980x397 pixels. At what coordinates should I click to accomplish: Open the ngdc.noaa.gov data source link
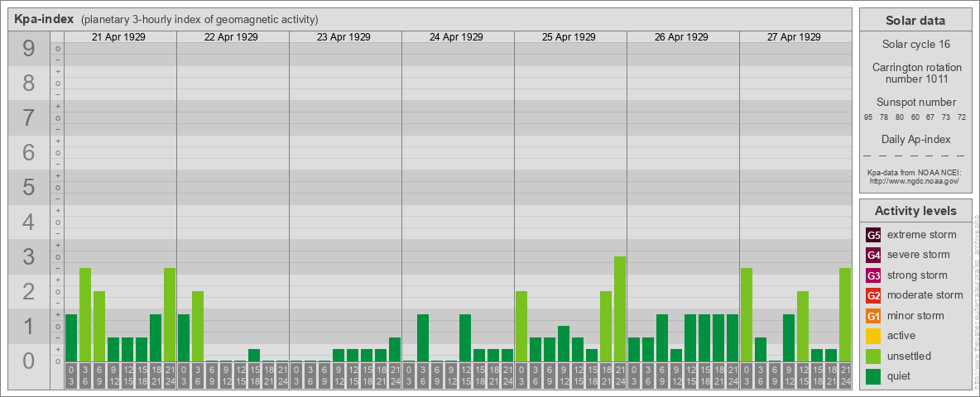click(x=915, y=180)
